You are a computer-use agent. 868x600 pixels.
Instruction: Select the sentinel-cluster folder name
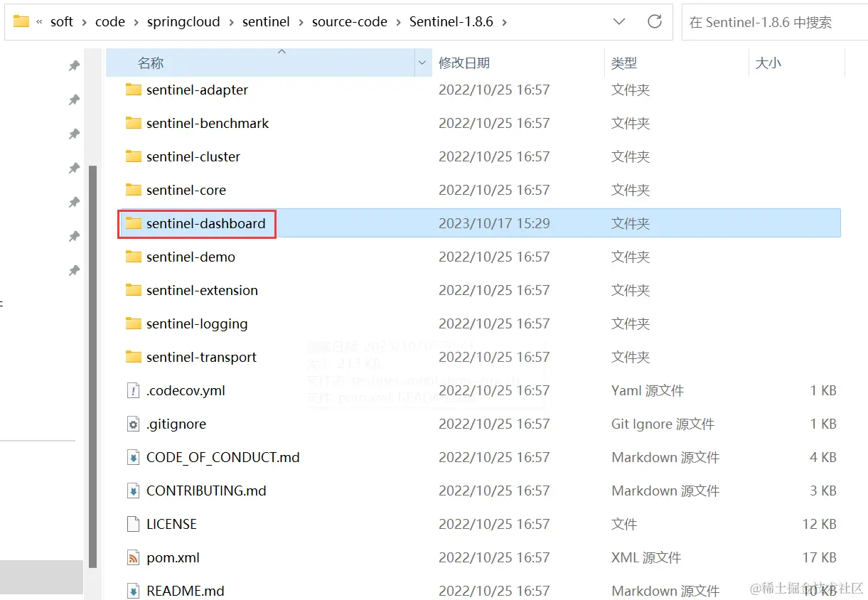pos(193,156)
